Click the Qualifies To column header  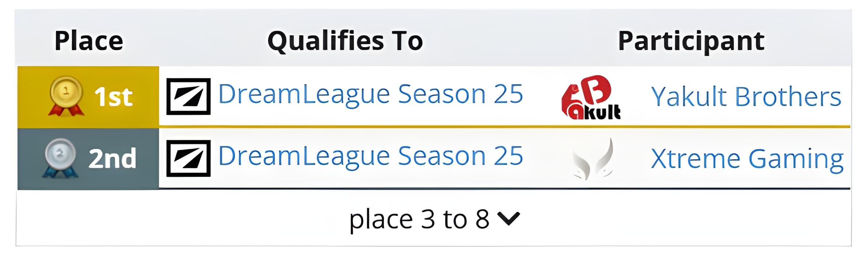click(345, 41)
